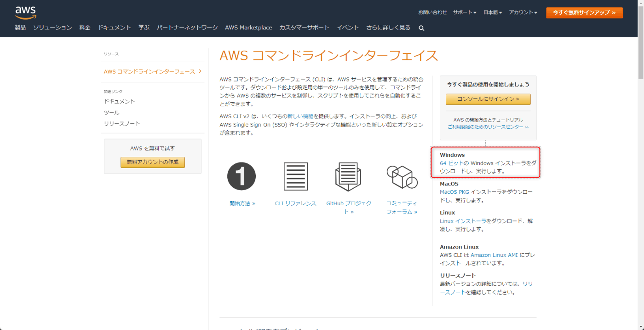Open the sidebar ドキュメント link
Image resolution: width=644 pixels, height=330 pixels.
point(120,101)
